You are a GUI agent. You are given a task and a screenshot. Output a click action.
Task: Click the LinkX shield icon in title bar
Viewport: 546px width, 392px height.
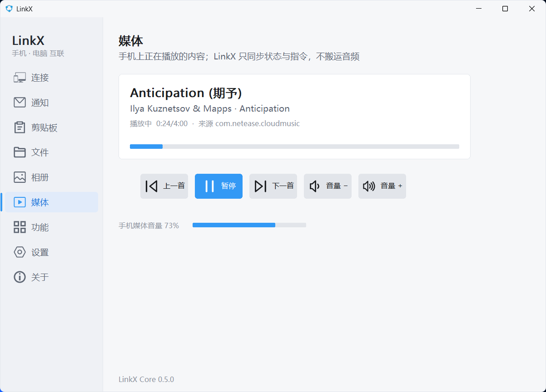[x=9, y=9]
